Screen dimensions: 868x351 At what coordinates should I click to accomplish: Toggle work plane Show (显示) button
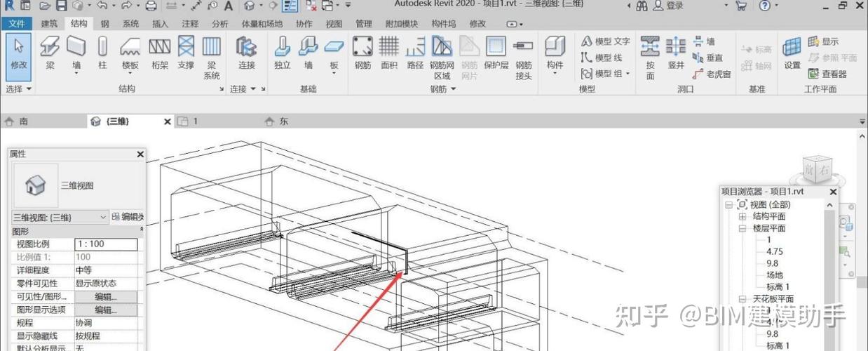click(x=823, y=41)
